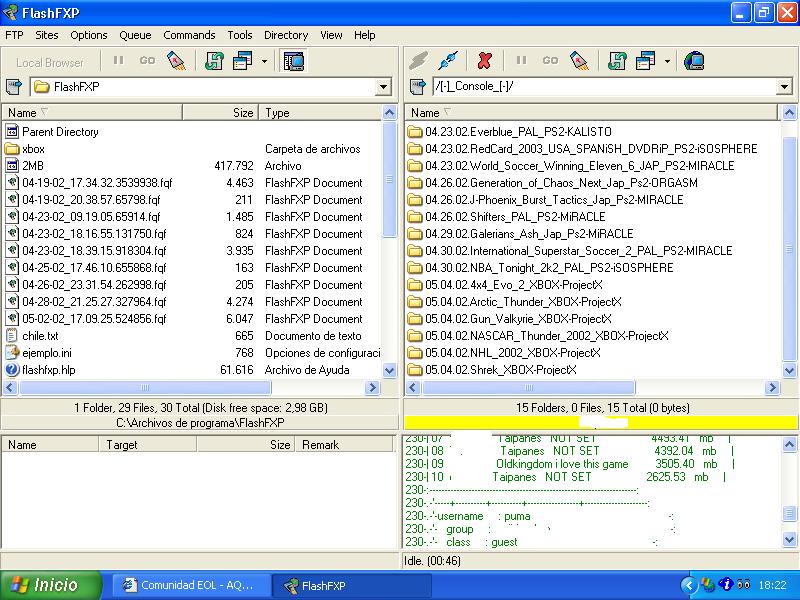Viewport: 800px width, 600px height.
Task: Open the dropdown arrow beside local view icon
Action: point(264,61)
